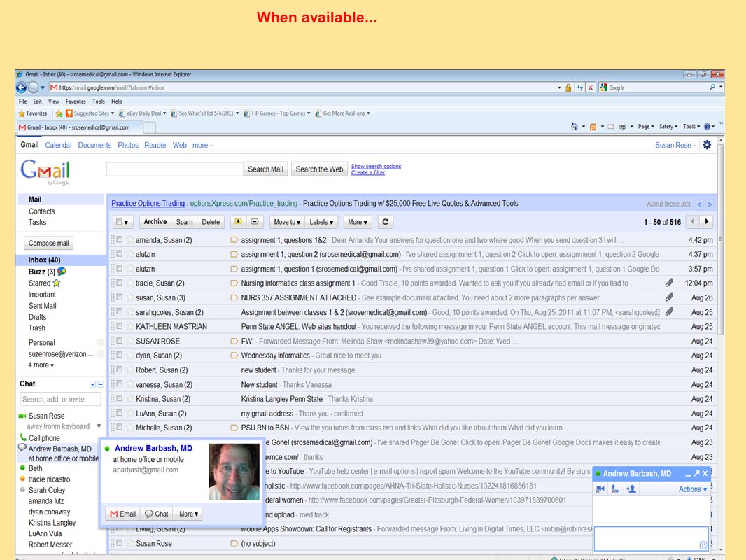The width and height of the screenshot is (746, 560).
Task: Click the Add to Favorites Bar star icon
Action: (59, 113)
